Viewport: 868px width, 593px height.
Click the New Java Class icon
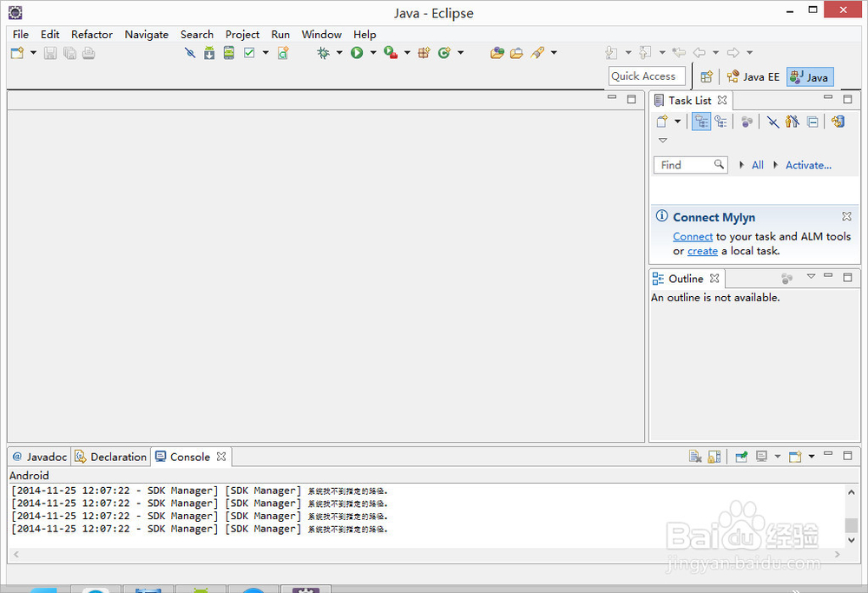pos(444,53)
